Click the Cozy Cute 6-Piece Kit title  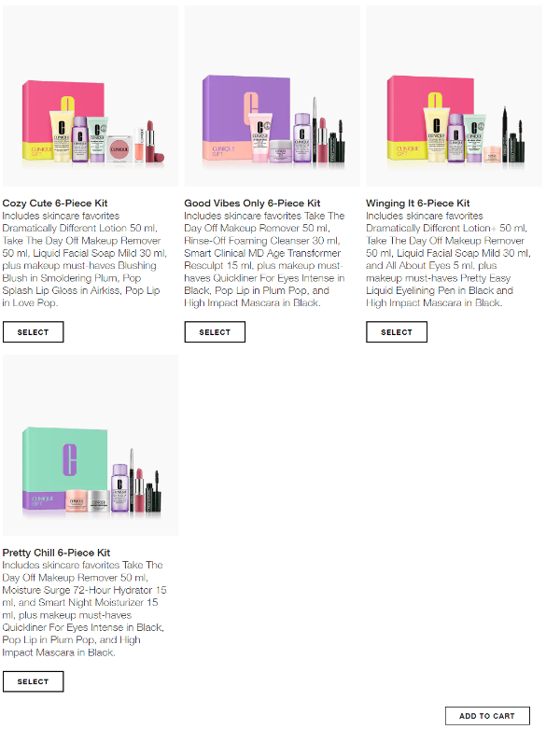55,203
